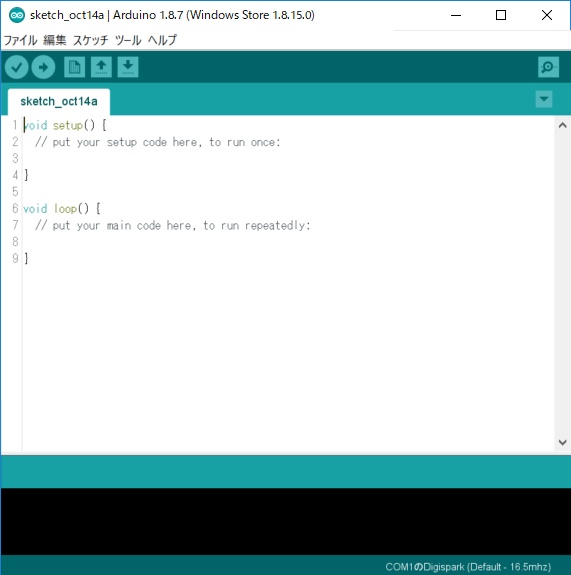Click the Arduino logo in the title bar
571x575 pixels.
[17, 15]
